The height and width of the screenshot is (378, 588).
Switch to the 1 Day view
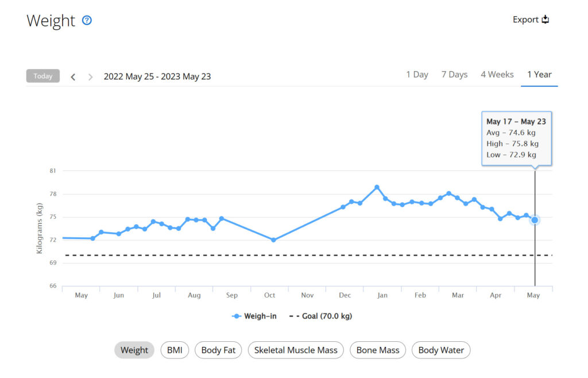[x=417, y=74]
